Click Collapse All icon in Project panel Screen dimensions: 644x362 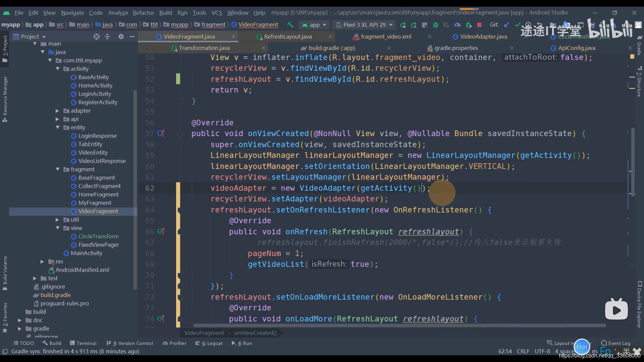click(107, 37)
